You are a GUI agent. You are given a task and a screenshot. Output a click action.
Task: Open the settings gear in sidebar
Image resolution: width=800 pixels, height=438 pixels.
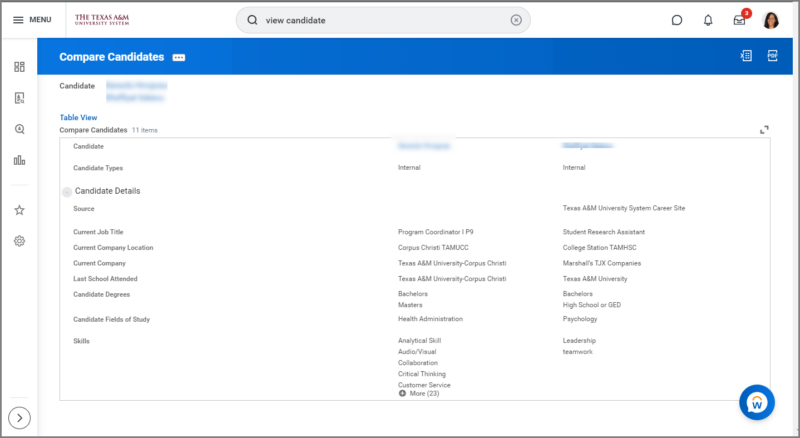(x=19, y=241)
